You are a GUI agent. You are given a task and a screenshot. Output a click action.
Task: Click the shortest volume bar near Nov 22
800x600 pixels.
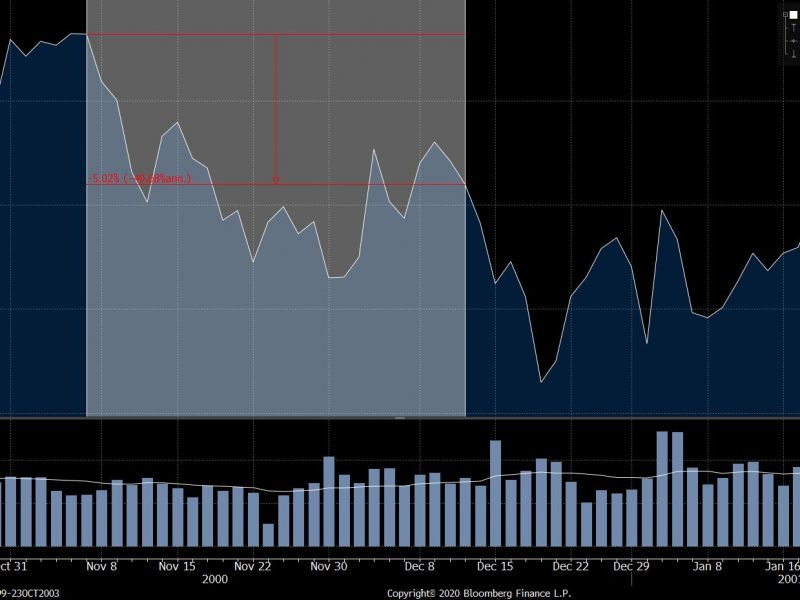[268, 536]
